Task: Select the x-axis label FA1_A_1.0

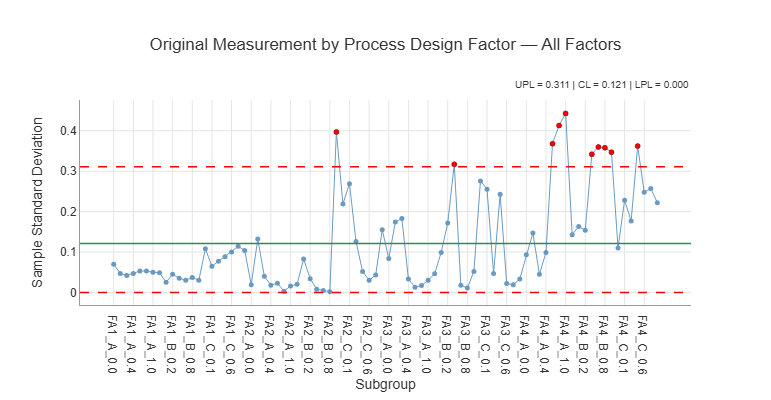Action: coord(151,344)
